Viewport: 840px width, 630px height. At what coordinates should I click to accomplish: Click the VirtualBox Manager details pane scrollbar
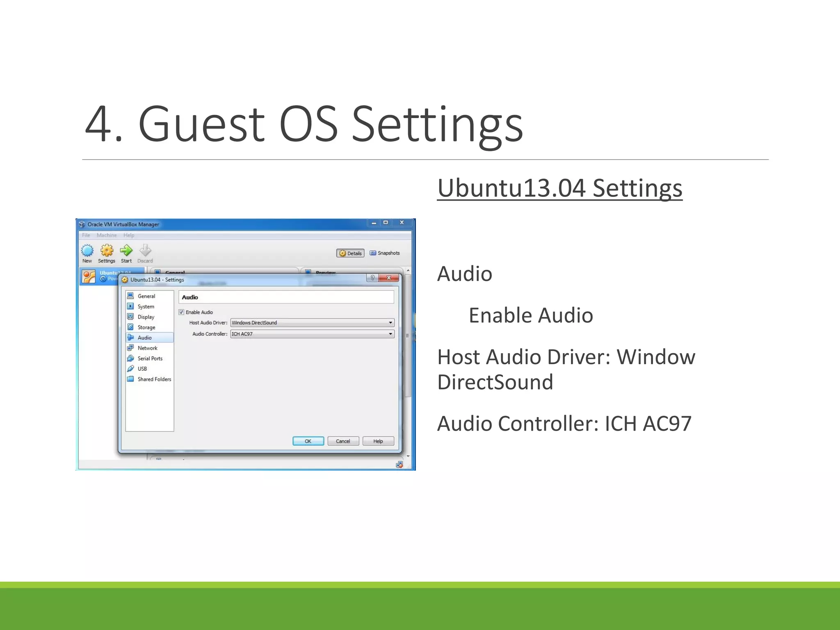click(408, 336)
